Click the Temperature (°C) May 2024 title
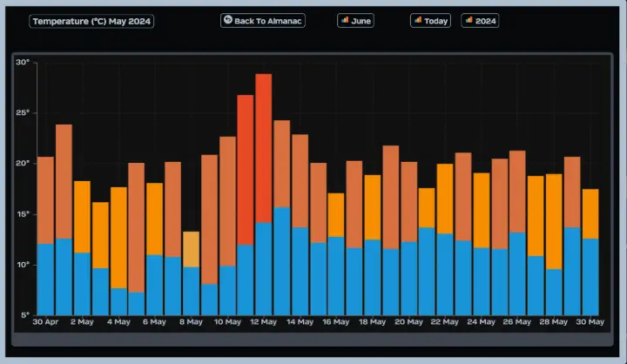 (91, 21)
